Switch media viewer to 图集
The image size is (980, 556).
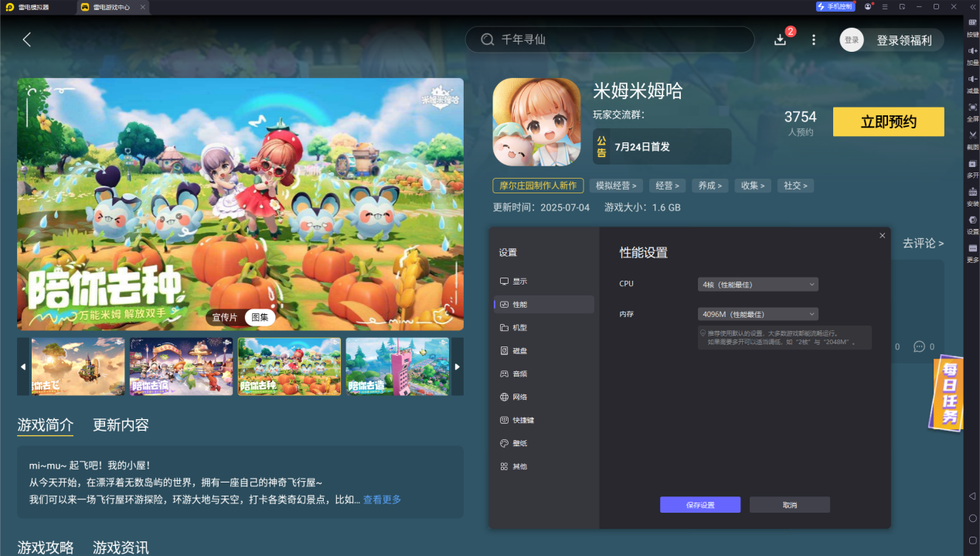260,317
